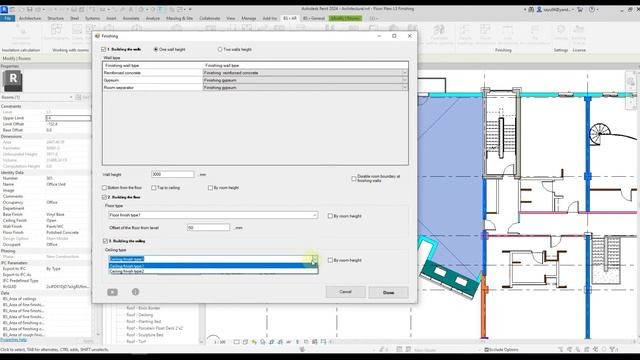Switch to Architecture ribbon tab

tap(30, 18)
